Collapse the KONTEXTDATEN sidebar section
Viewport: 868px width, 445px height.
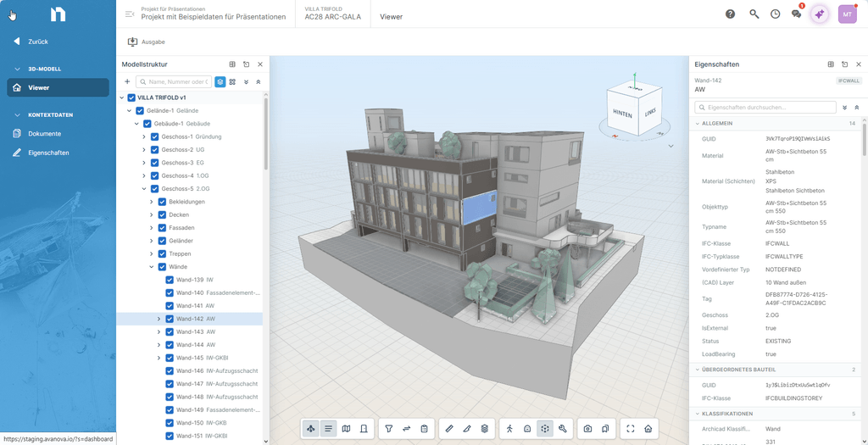17,115
